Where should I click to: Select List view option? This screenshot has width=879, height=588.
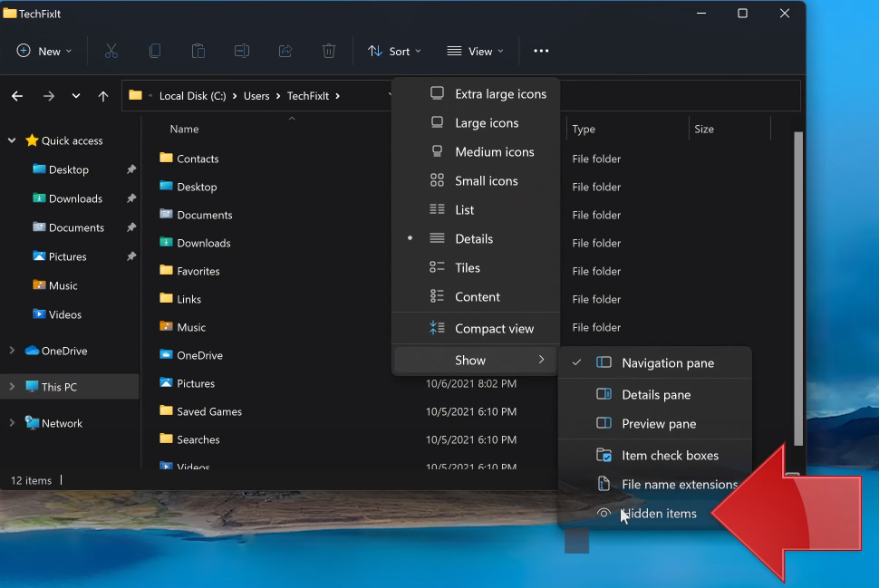[476, 209]
